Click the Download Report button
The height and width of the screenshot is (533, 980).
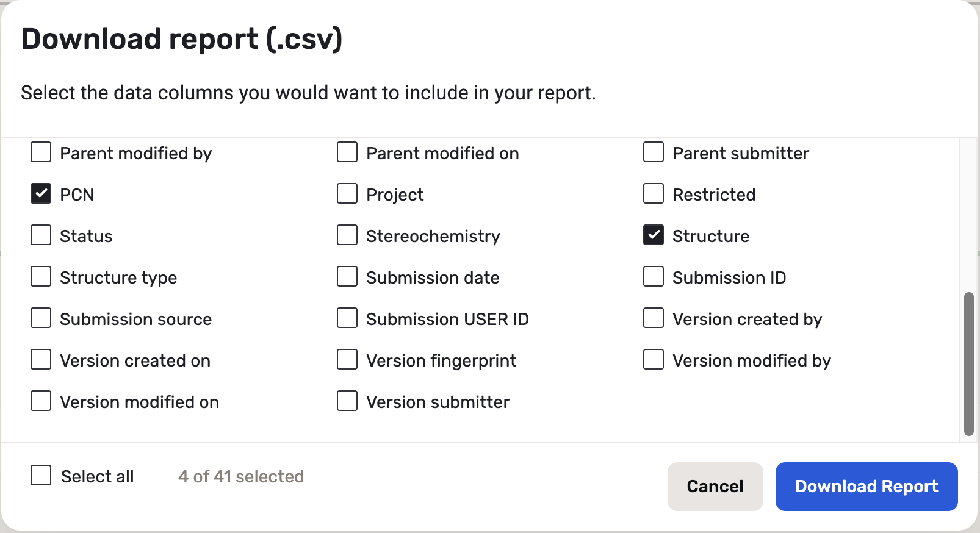pos(866,487)
